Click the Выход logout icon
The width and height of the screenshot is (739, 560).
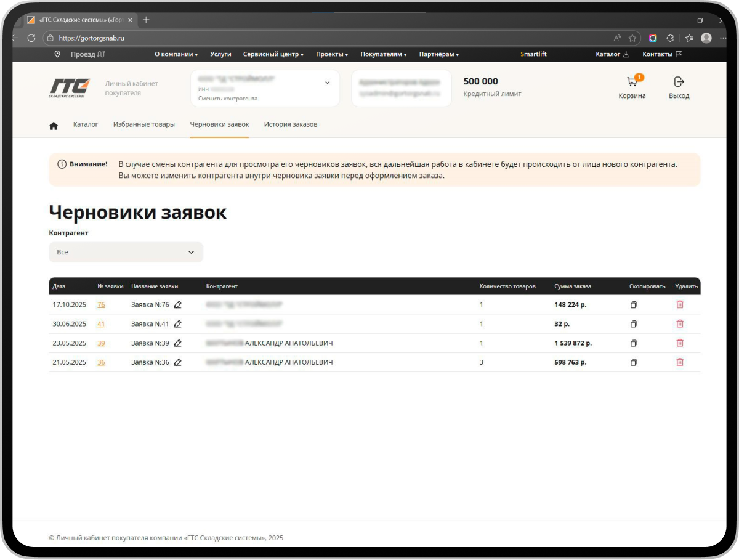pyautogui.click(x=679, y=82)
